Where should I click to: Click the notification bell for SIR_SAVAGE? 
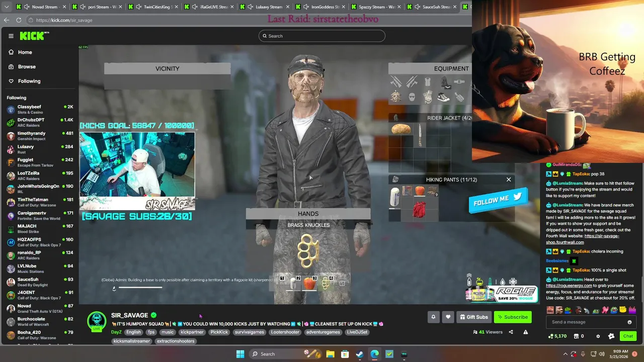pos(434,317)
